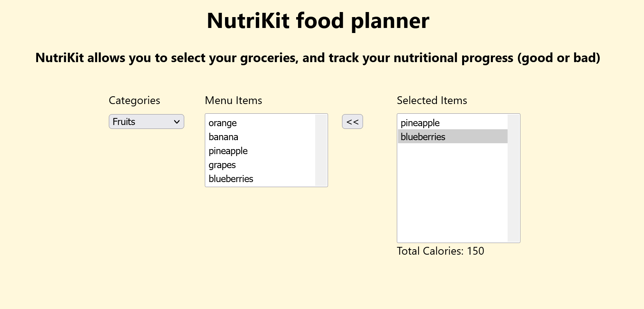Click the dropdown arrow next to Fruits

pos(177,122)
